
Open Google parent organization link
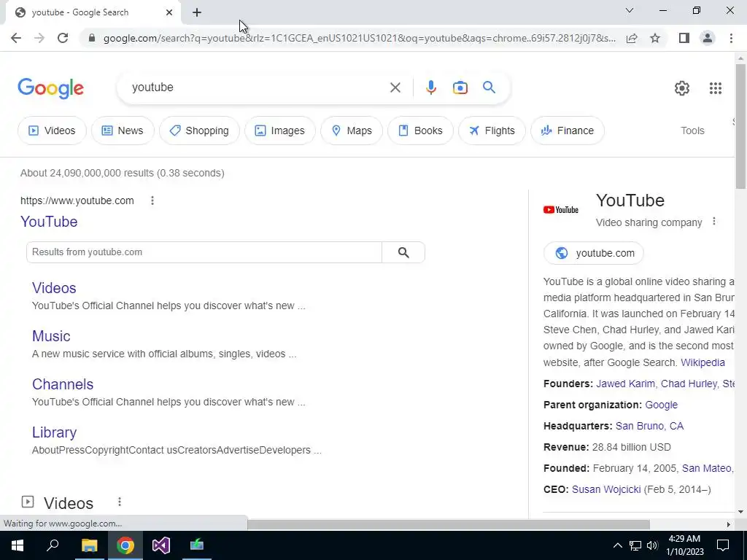pyautogui.click(x=661, y=405)
